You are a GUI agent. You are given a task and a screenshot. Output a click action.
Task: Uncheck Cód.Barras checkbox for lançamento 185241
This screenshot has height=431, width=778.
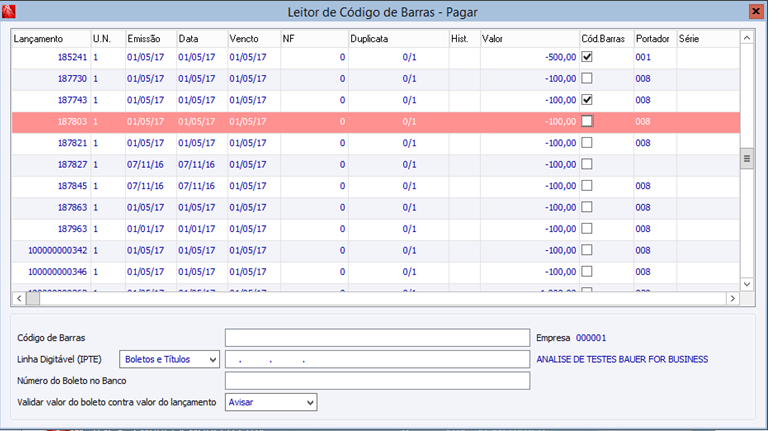pyautogui.click(x=587, y=57)
